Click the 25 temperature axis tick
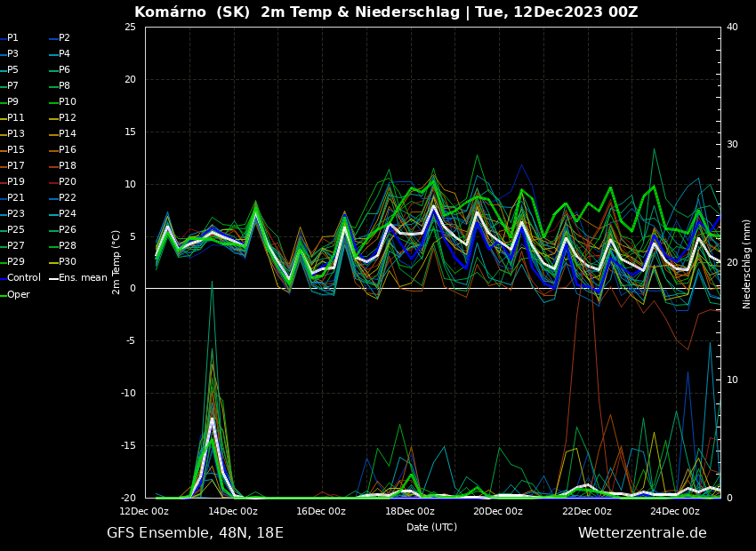The height and width of the screenshot is (551, 756). (x=130, y=28)
